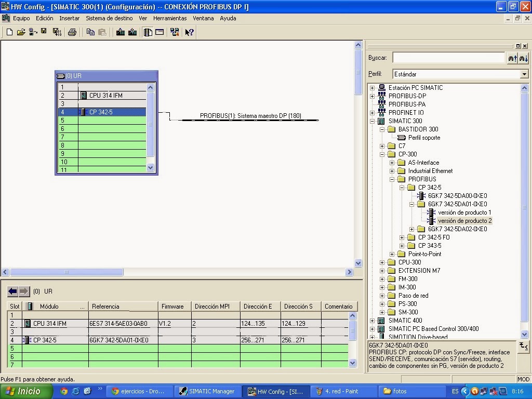The image size is (532, 399).
Task: Open the Sistema de destino menu
Action: [109, 18]
